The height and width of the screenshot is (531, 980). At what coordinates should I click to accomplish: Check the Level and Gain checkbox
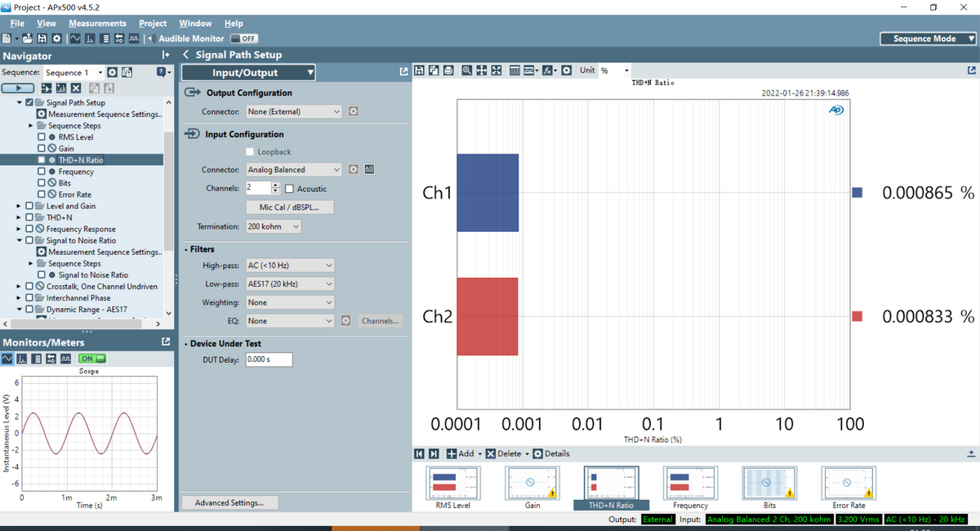30,206
